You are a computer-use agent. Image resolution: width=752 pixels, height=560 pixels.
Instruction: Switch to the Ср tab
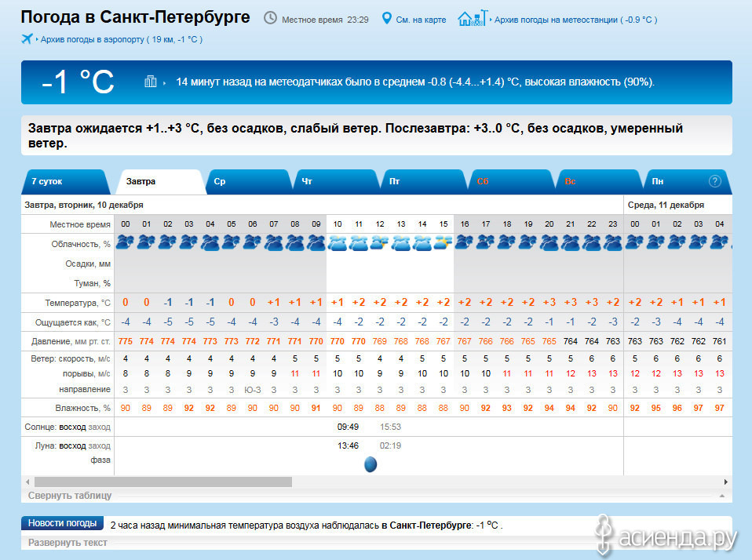point(248,181)
